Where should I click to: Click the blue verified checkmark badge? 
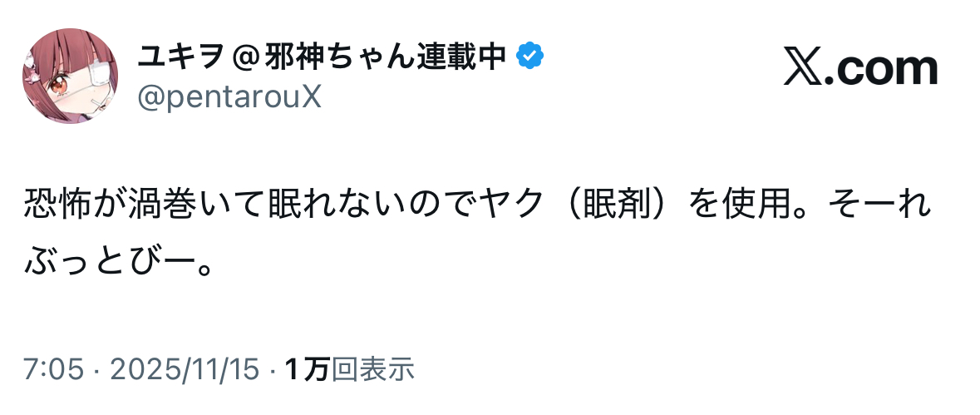click(531, 58)
